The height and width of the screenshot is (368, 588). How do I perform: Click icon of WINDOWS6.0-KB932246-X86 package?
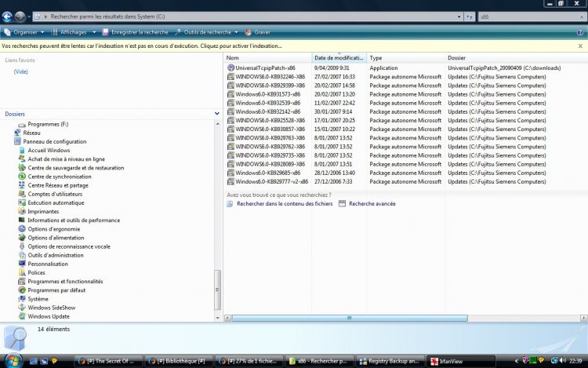230,77
